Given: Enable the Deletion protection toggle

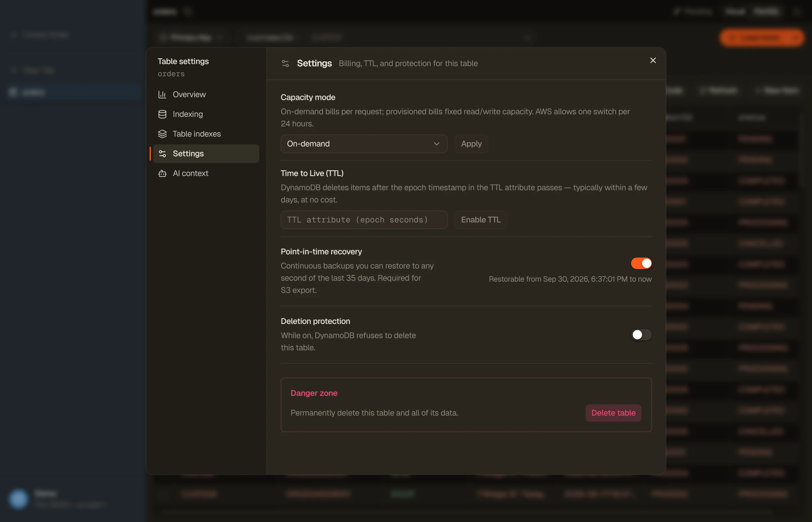Looking at the screenshot, I should pos(641,335).
